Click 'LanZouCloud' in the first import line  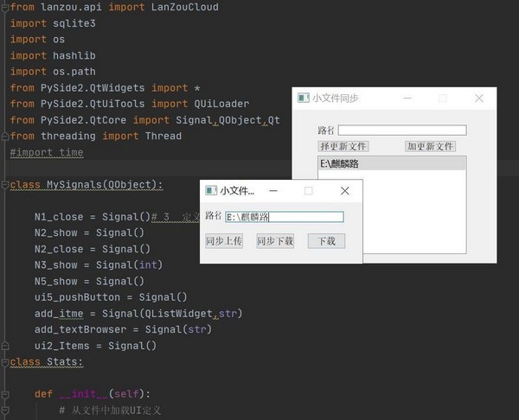[x=185, y=7]
